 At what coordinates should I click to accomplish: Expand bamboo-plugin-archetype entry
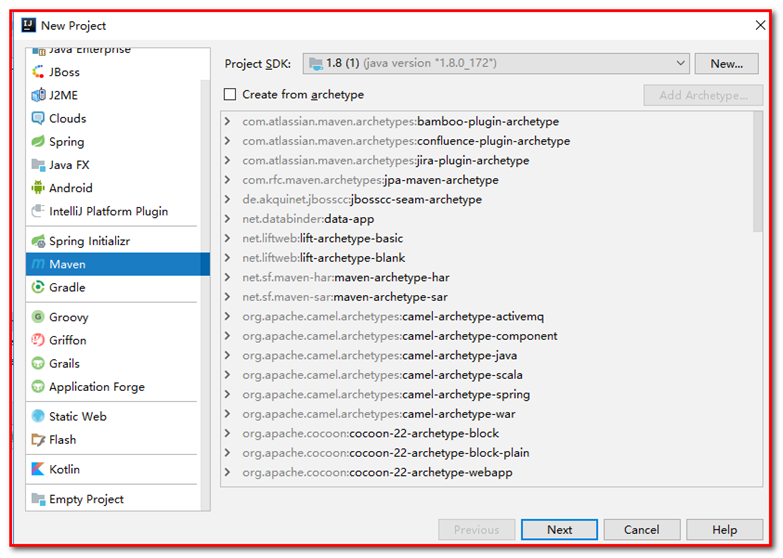click(228, 121)
